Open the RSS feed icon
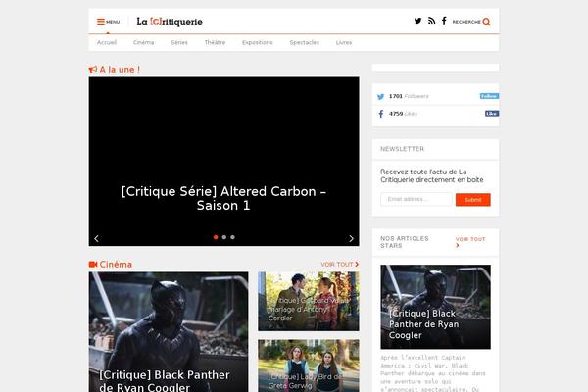This screenshot has width=588, height=392. click(431, 21)
